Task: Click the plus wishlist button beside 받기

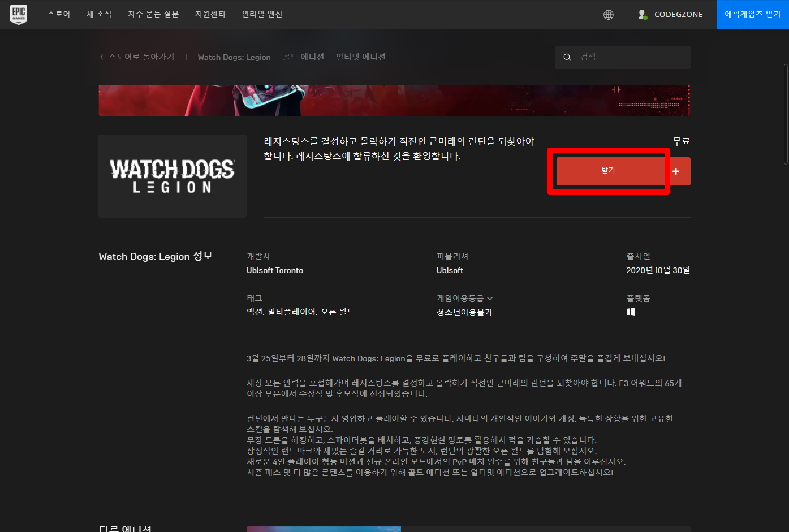Action: click(x=676, y=171)
